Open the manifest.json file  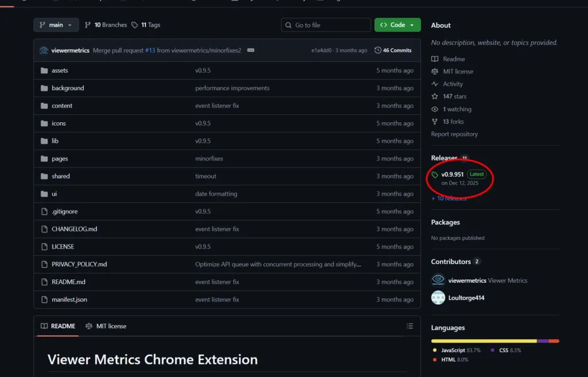pos(69,300)
